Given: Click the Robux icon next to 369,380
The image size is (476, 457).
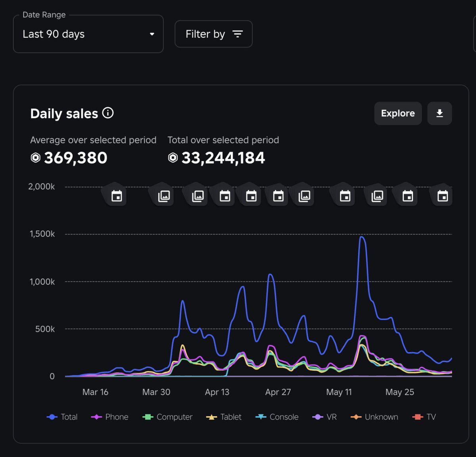Looking at the screenshot, I should [x=36, y=158].
